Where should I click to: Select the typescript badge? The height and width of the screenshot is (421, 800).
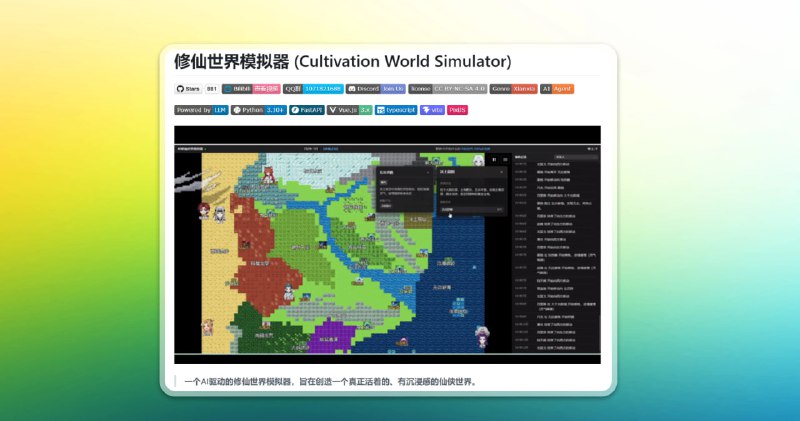click(396, 110)
